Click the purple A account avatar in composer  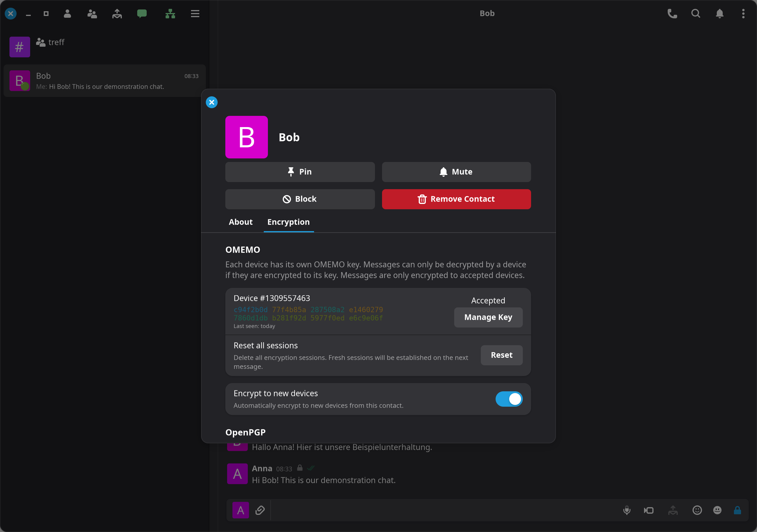241,510
